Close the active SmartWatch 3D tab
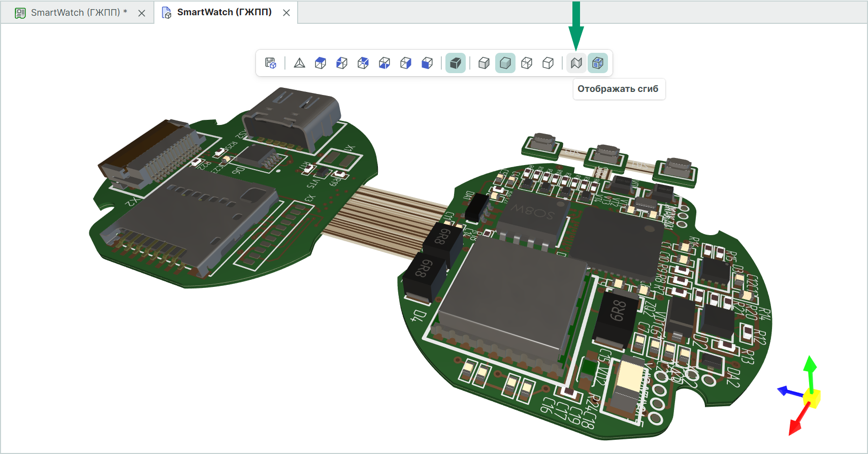Viewport: 868px width, 454px height. 286,13
